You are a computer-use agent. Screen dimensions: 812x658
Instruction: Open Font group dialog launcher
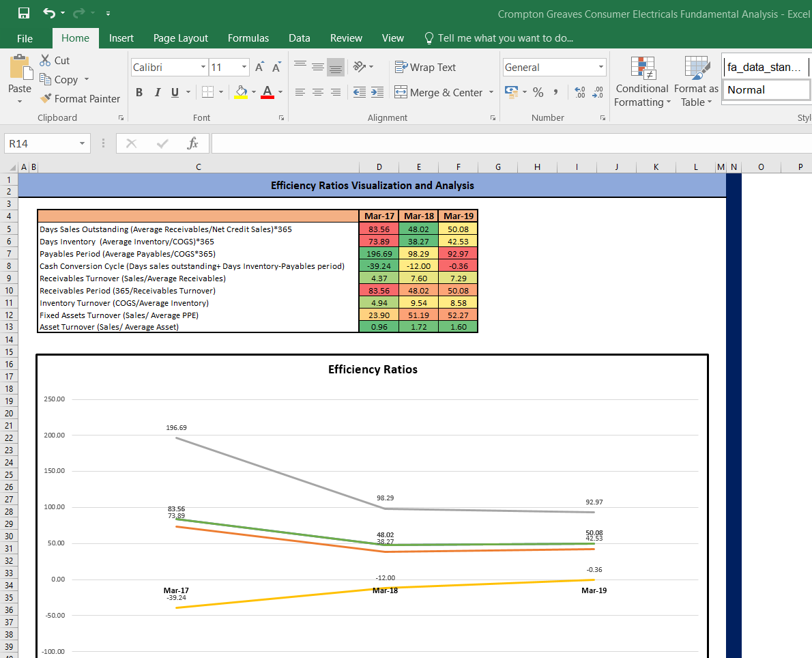point(282,118)
